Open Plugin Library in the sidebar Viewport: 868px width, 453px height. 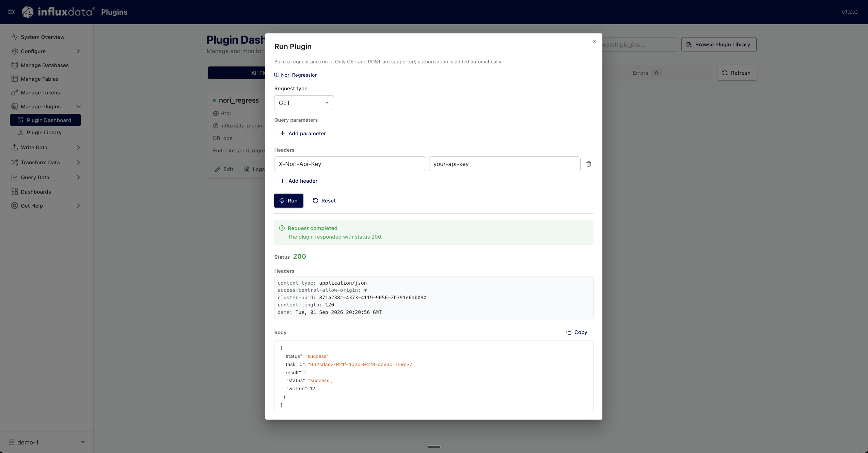point(44,132)
